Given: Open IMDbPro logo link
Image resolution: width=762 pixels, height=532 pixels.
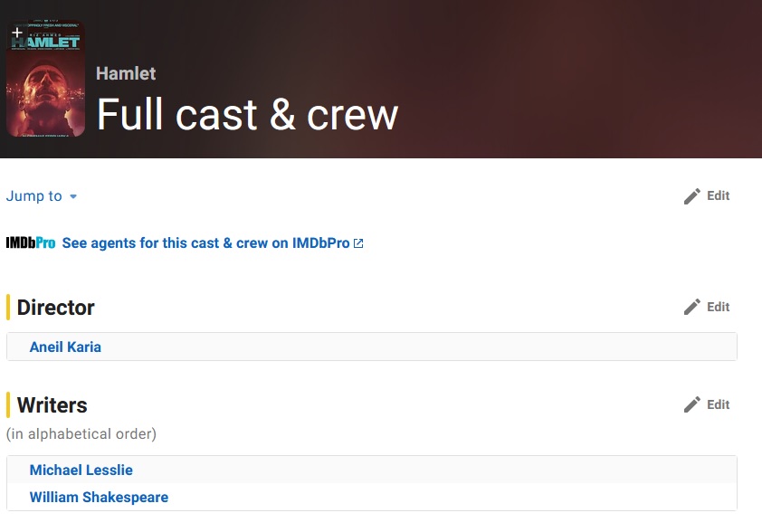Looking at the screenshot, I should [31, 242].
